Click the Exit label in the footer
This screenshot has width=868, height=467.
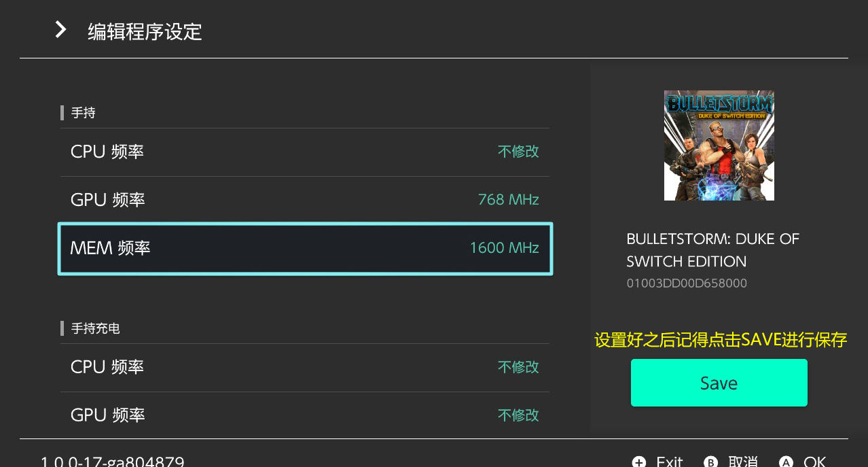click(x=669, y=462)
